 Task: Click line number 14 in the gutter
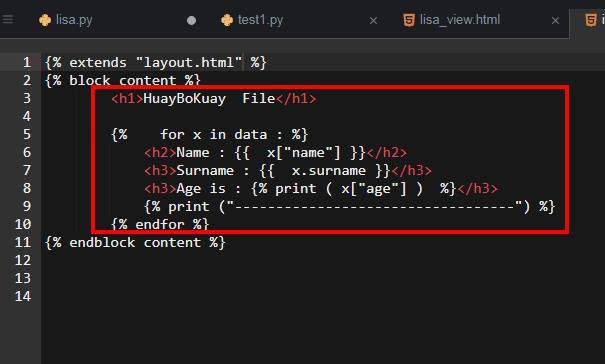(x=23, y=296)
